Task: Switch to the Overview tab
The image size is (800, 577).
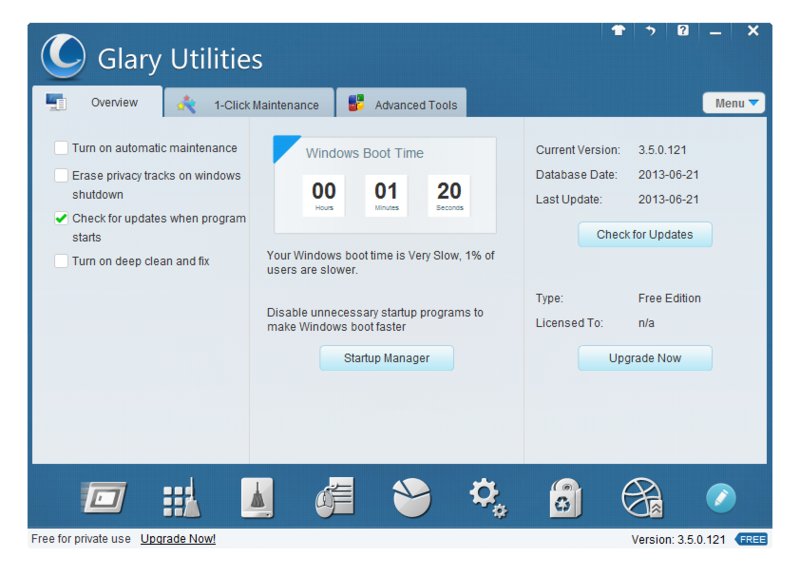Action: coord(97,102)
